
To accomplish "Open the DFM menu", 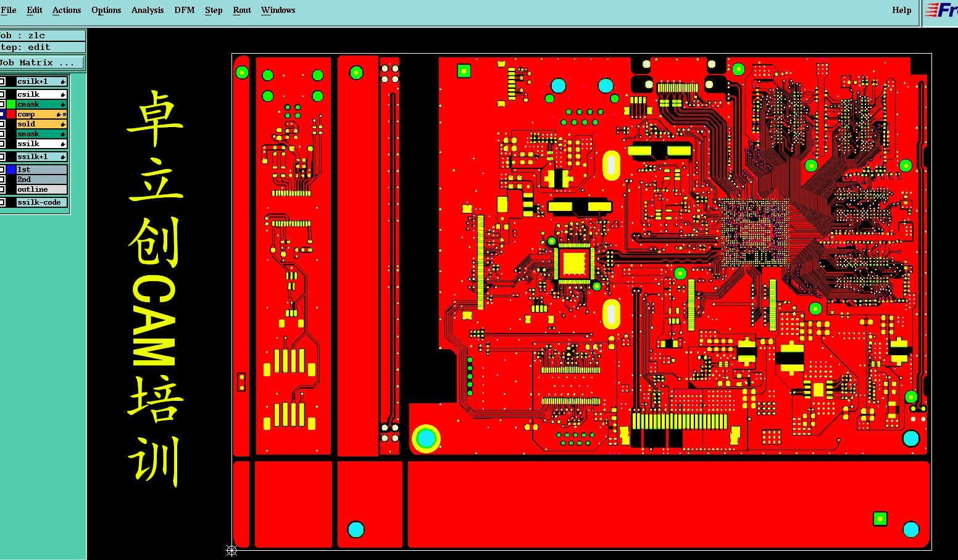I will 185,10.
